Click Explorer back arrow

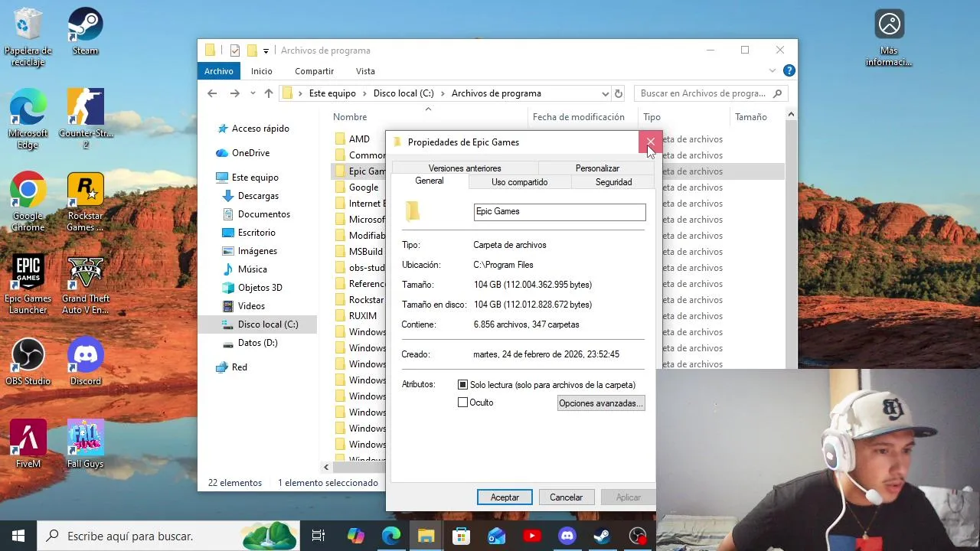(x=212, y=93)
